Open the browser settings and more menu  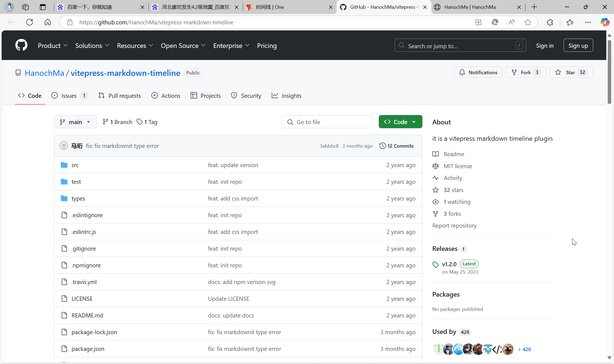588,22
